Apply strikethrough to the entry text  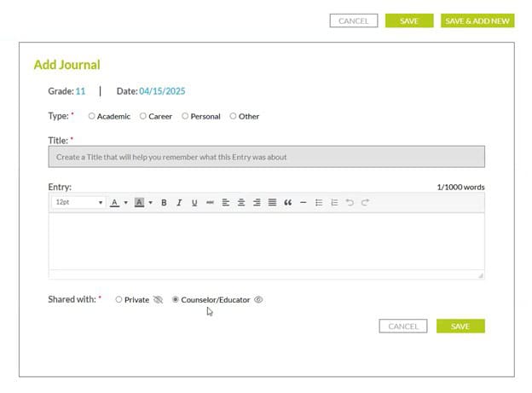click(x=210, y=203)
